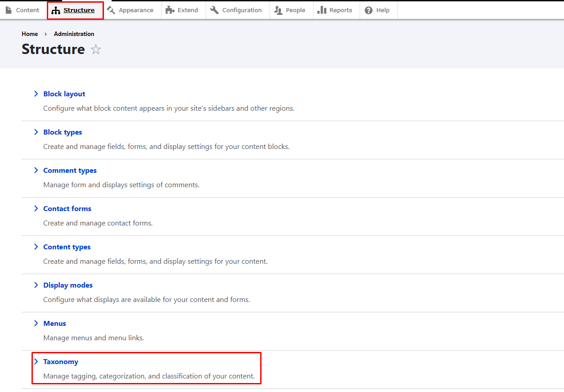Open the Taxonomy link
The height and width of the screenshot is (392, 564).
(61, 361)
